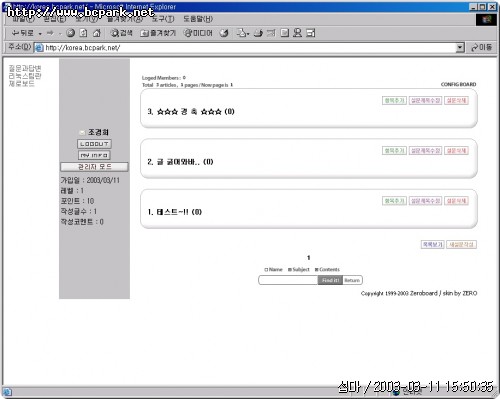Viewport: 500px width, 399px height.
Task: Click the Refresh page toolbar icon
Action: coord(83,33)
